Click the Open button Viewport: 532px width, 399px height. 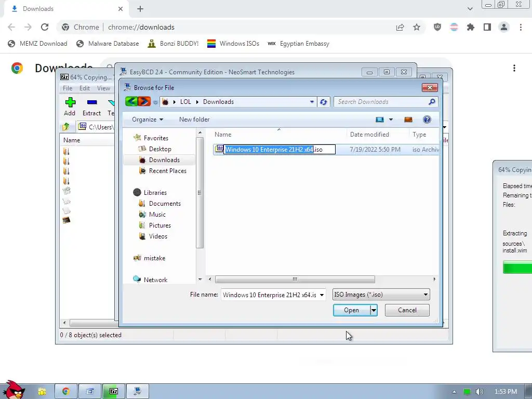point(352,310)
